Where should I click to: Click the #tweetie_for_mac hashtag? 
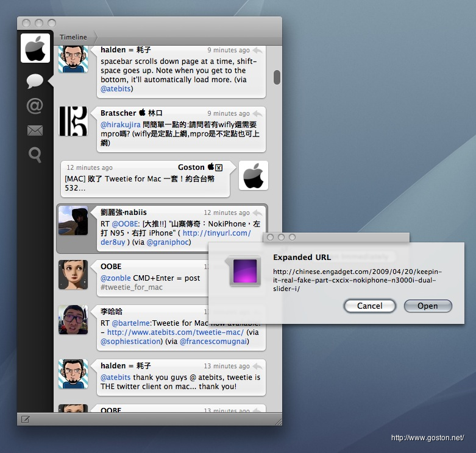(132, 287)
